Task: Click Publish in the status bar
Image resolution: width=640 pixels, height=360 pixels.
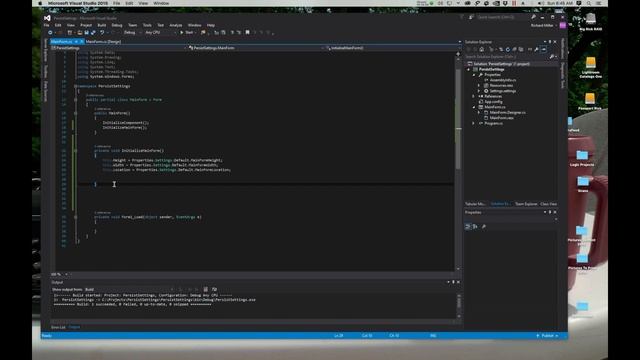Action: pyautogui.click(x=547, y=336)
